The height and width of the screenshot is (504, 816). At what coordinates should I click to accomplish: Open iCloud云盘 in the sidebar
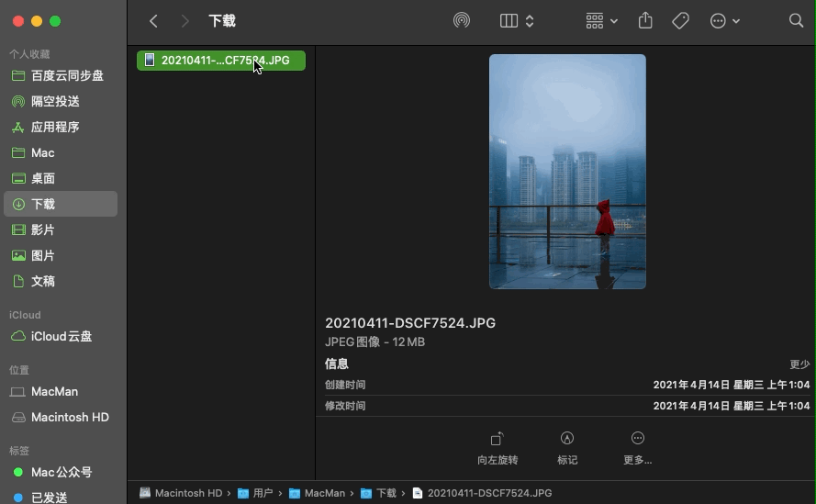(x=61, y=336)
